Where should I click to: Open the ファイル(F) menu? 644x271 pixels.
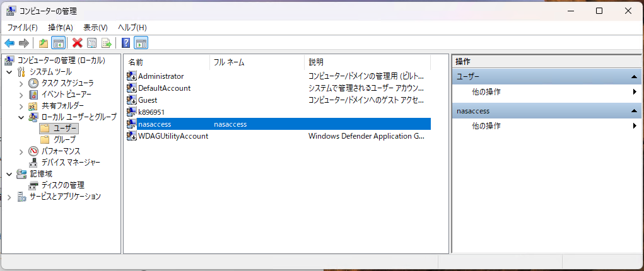22,28
